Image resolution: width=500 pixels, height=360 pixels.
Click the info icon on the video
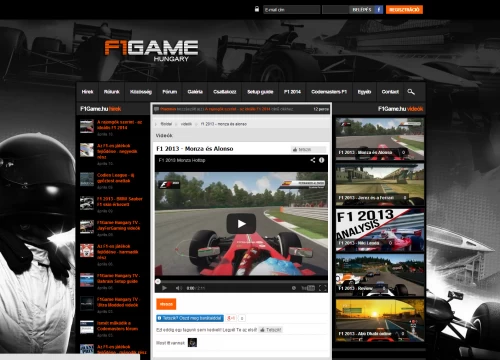[322, 160]
